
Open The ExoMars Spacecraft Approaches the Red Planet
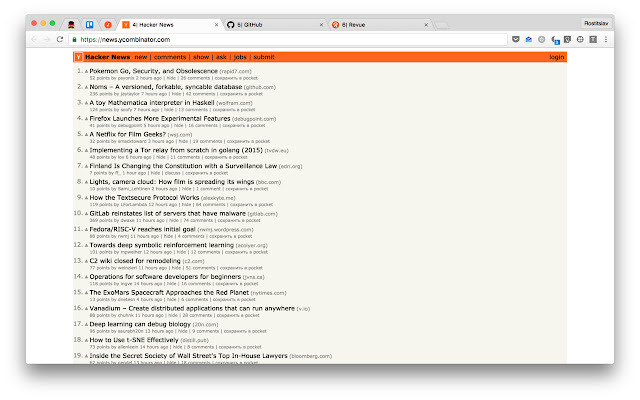(169, 293)
